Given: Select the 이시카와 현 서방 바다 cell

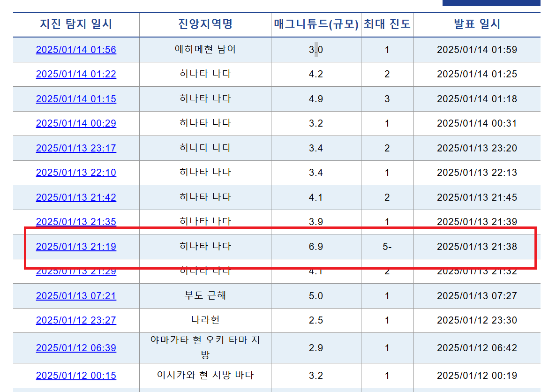Looking at the screenshot, I should point(205,375).
